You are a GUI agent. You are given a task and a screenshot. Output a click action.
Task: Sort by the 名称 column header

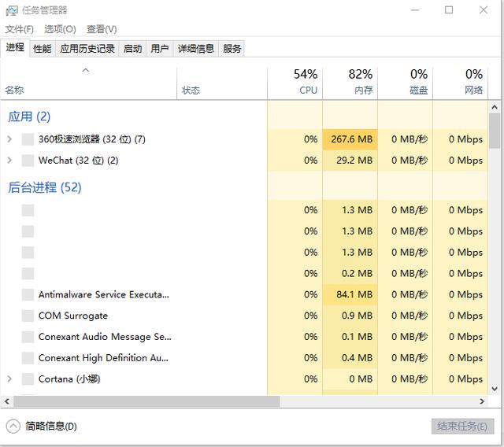(88, 83)
